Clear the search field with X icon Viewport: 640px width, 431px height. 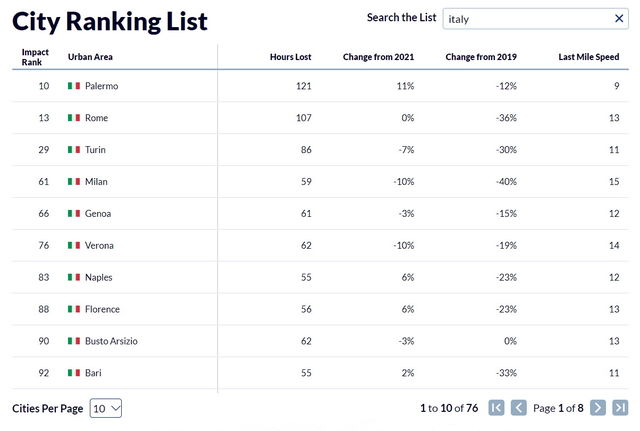tap(619, 18)
